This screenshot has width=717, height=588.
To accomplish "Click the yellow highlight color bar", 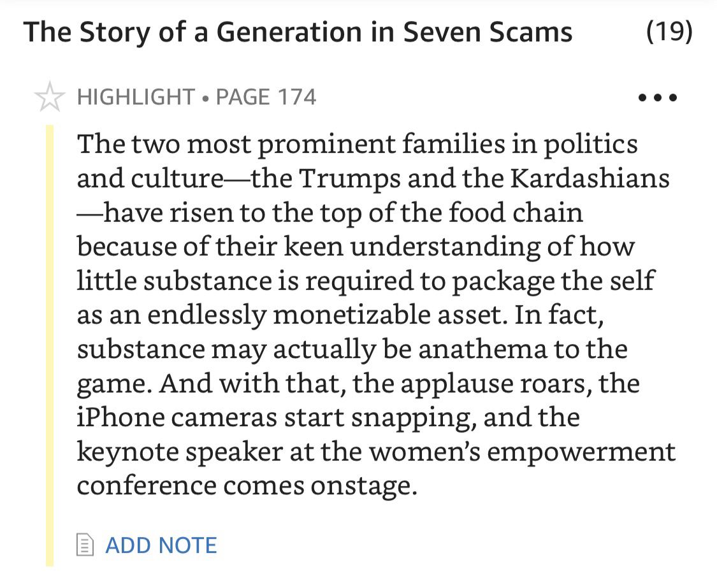I will [x=50, y=345].
